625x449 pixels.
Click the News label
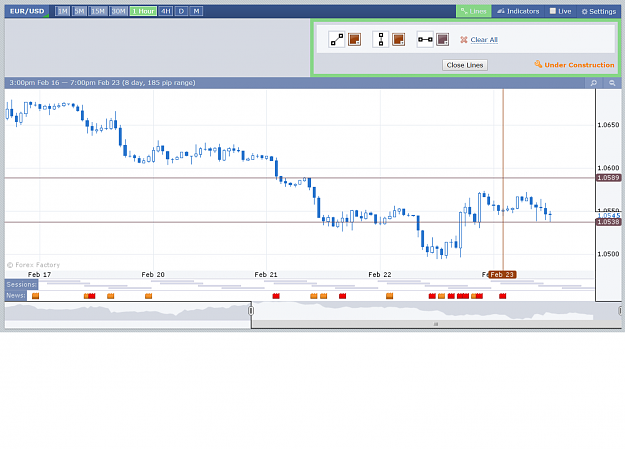(16, 295)
